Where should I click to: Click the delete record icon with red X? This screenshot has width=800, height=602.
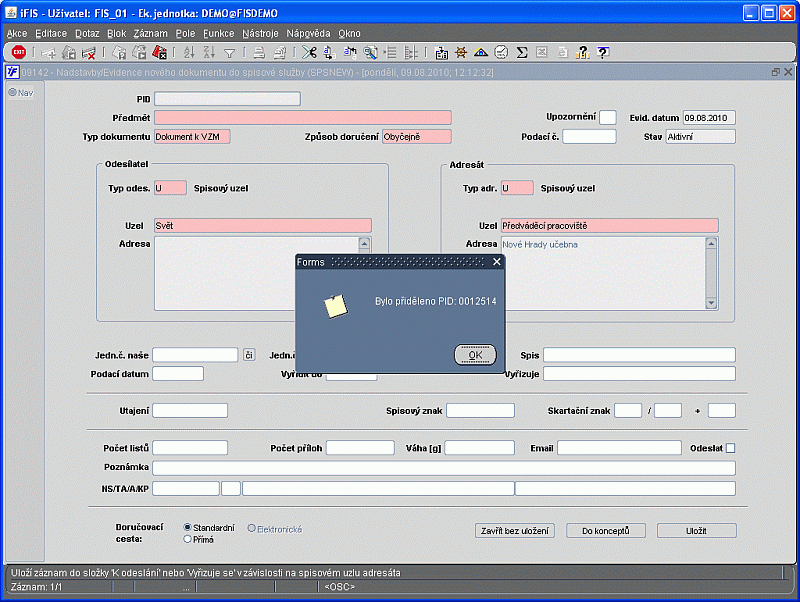coord(89,53)
